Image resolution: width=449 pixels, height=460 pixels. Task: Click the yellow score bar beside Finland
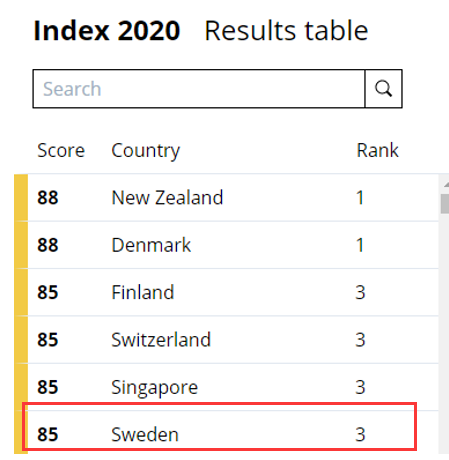pyautogui.click(x=21, y=292)
